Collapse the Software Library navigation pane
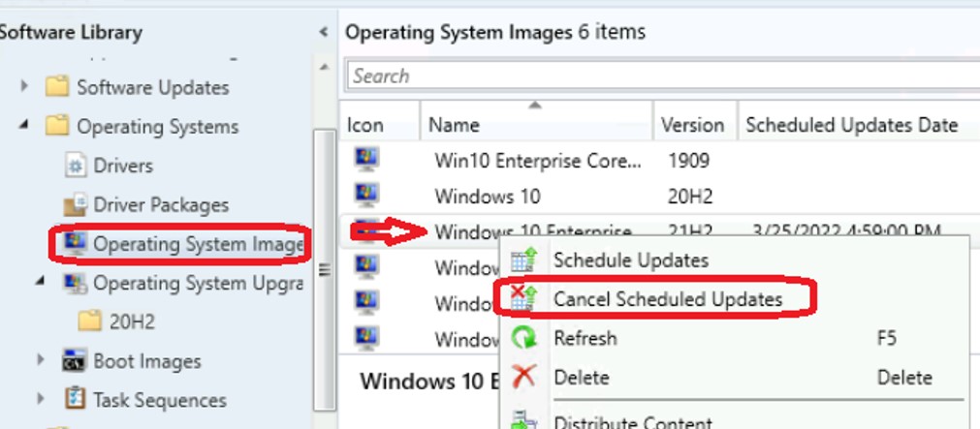 (x=323, y=32)
